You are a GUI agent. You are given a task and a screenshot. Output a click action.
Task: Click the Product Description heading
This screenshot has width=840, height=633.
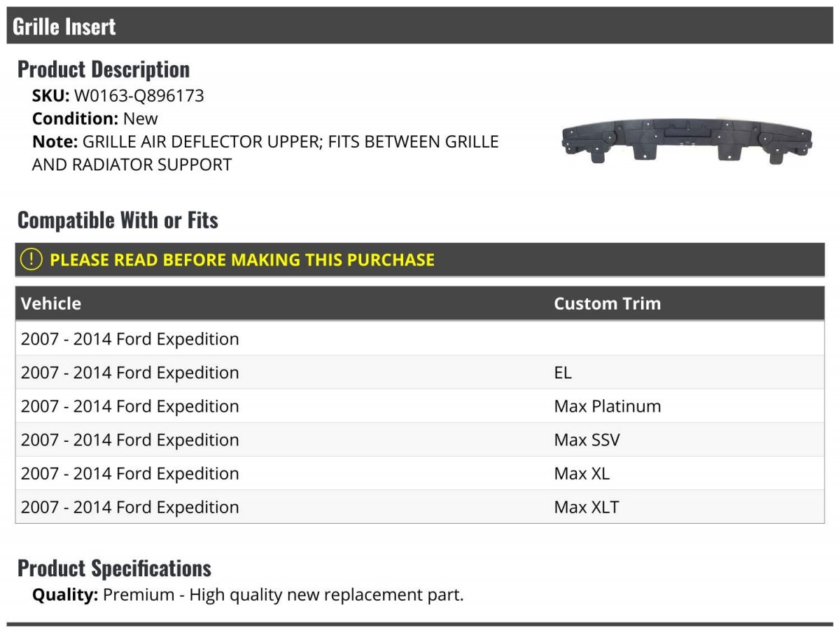click(104, 69)
